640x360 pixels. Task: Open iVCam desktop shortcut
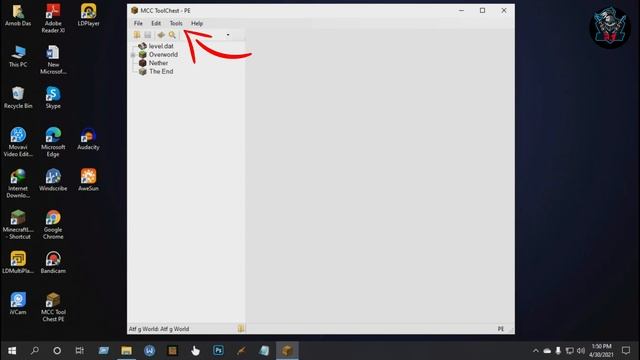click(18, 304)
